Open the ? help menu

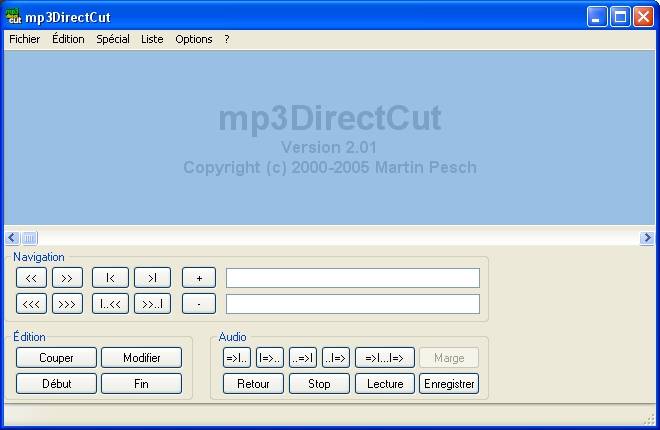[x=227, y=39]
